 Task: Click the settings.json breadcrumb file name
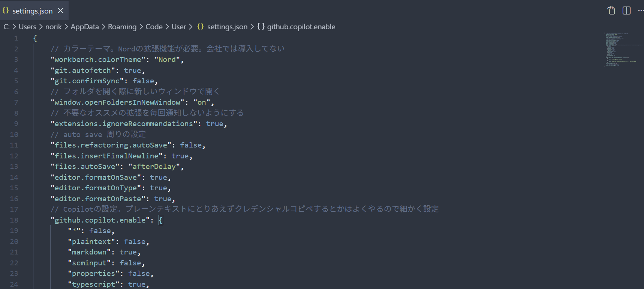(227, 27)
